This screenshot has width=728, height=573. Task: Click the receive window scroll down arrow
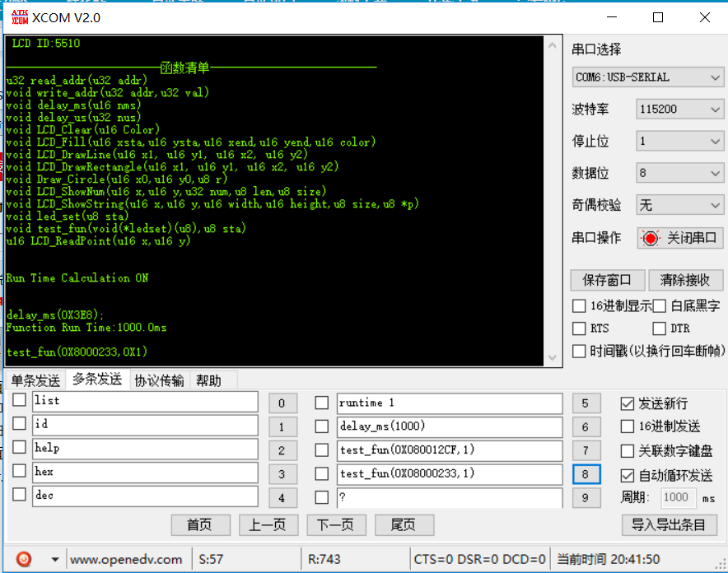[x=552, y=357]
